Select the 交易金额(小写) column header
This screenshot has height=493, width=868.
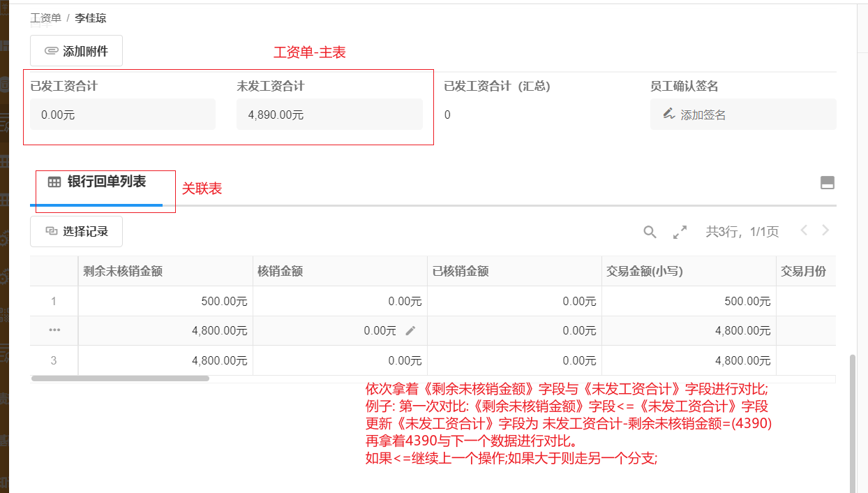(x=688, y=272)
